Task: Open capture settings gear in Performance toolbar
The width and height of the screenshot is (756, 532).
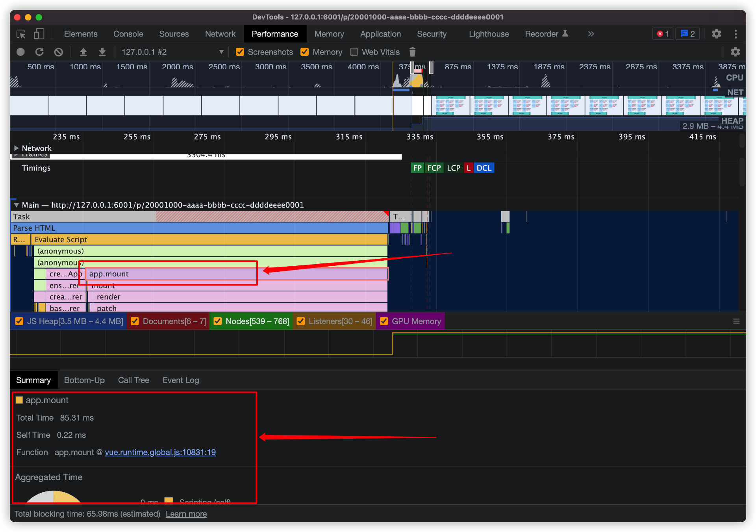Action: pyautogui.click(x=735, y=52)
